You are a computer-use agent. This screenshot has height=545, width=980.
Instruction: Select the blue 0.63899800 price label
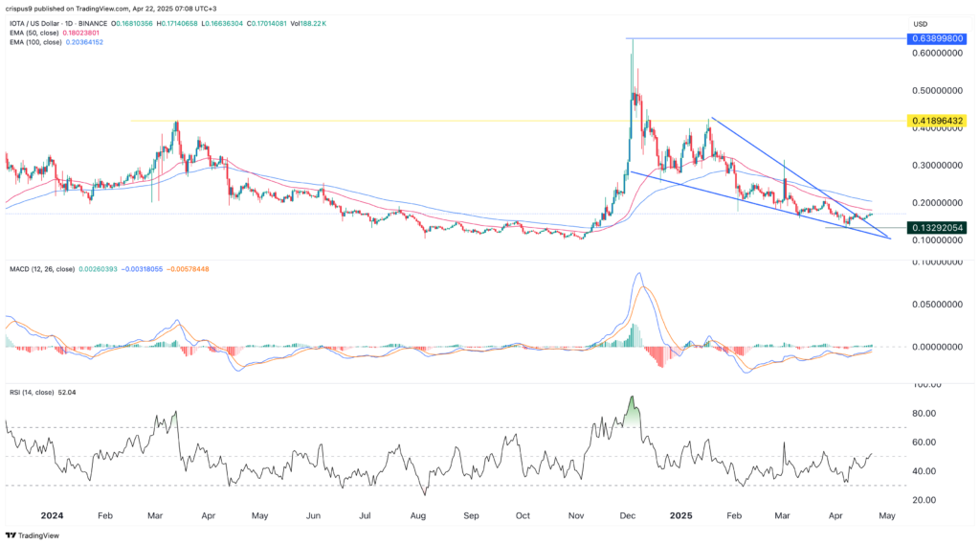(x=937, y=39)
